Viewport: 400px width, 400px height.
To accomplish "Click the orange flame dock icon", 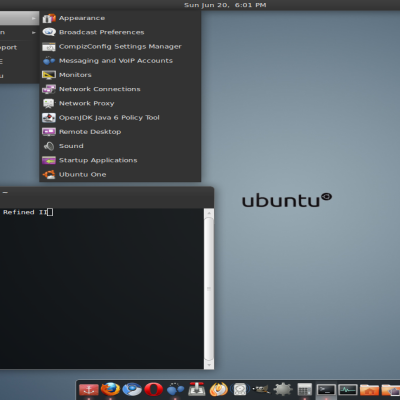I will tap(218, 389).
